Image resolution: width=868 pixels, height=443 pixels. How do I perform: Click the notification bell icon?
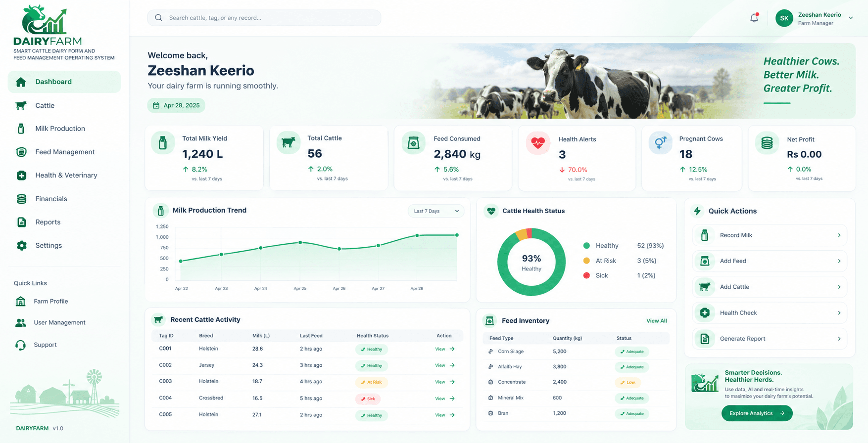pos(754,18)
